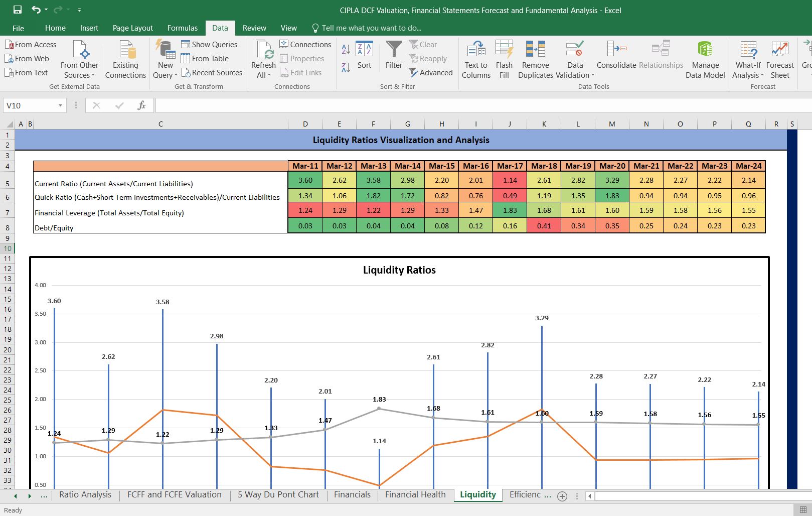The width and height of the screenshot is (812, 516).
Task: Open 5 Way Du Pont Chart sheet
Action: tap(278, 495)
